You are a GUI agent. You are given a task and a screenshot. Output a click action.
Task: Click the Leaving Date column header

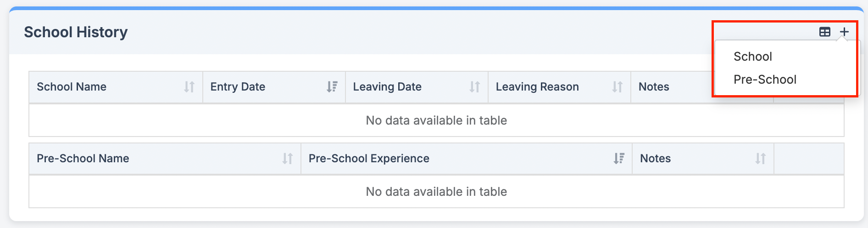point(417,87)
